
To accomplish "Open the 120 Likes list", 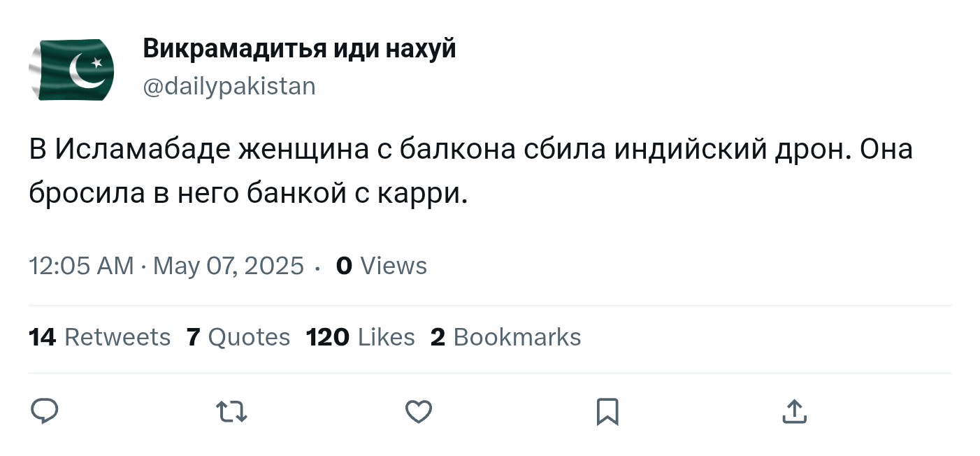I will click(360, 337).
